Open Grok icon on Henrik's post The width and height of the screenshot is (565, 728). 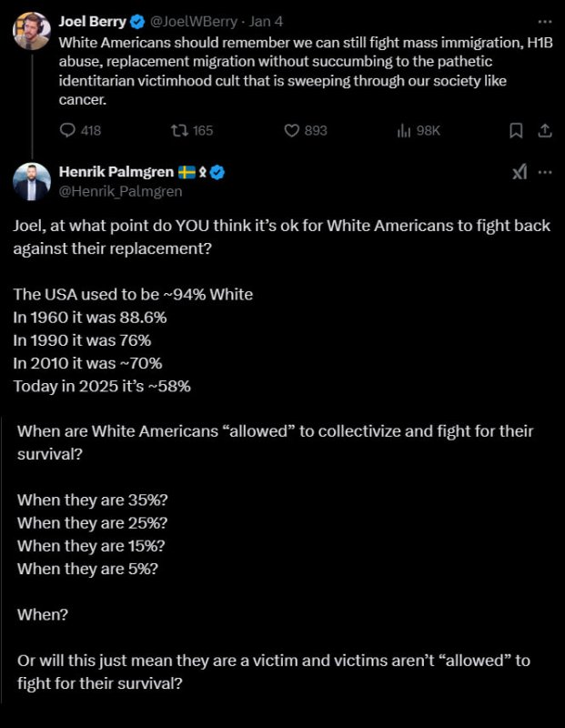click(520, 172)
